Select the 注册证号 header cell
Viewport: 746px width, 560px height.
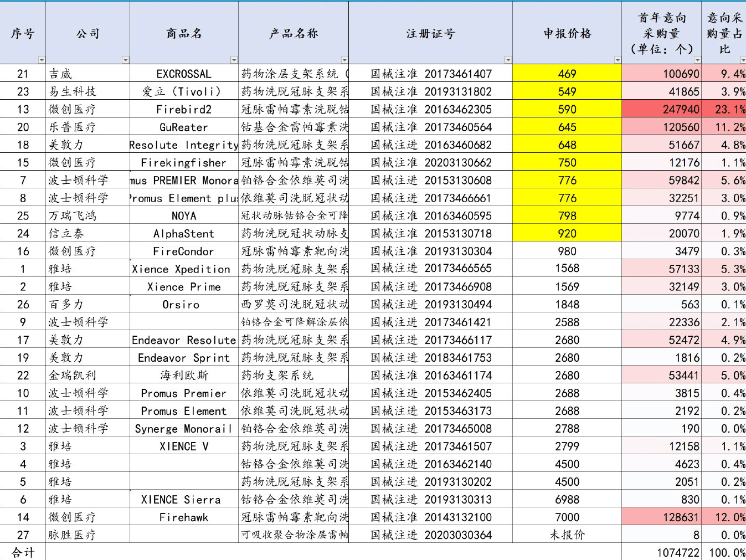431,33
